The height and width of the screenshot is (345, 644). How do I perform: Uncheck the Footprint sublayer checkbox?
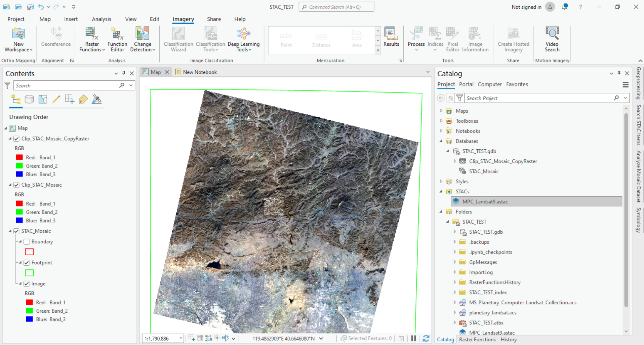[x=26, y=263]
